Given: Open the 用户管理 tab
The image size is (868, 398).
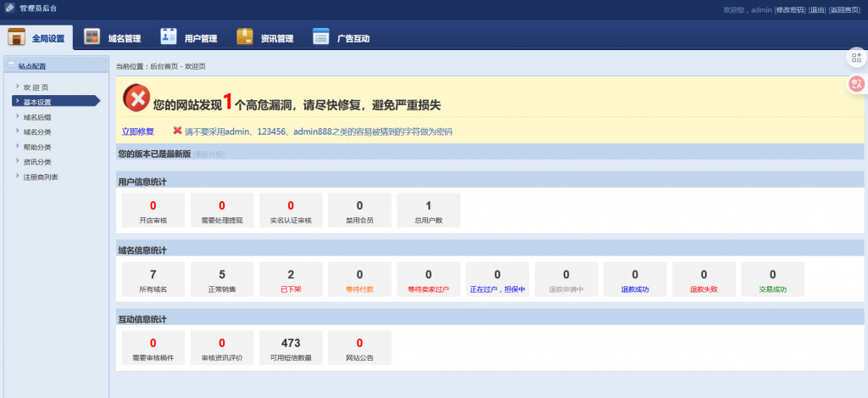Looking at the screenshot, I should click(189, 37).
